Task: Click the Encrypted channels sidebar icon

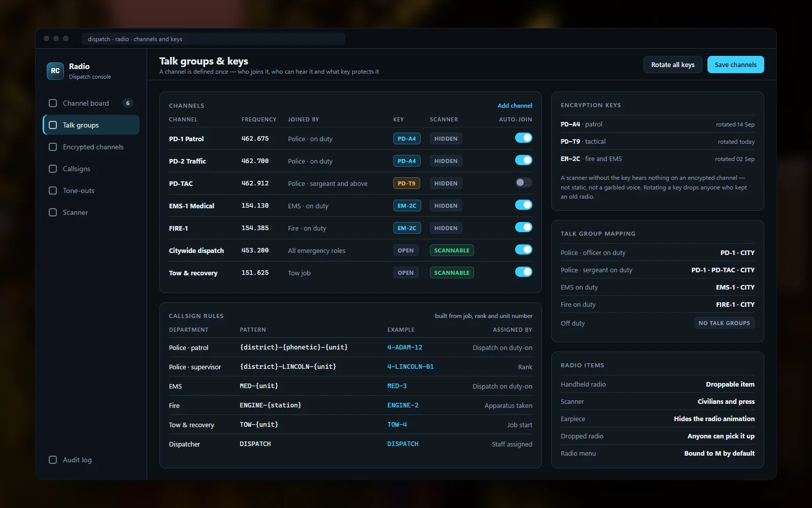Action: pos(53,147)
